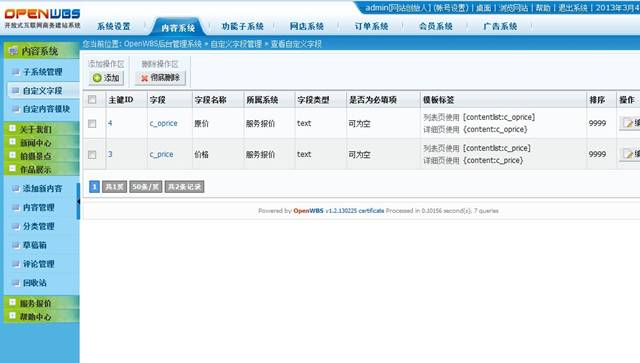Click the green plus icon on 添加 button
The width and height of the screenshot is (640, 363).
(x=97, y=78)
